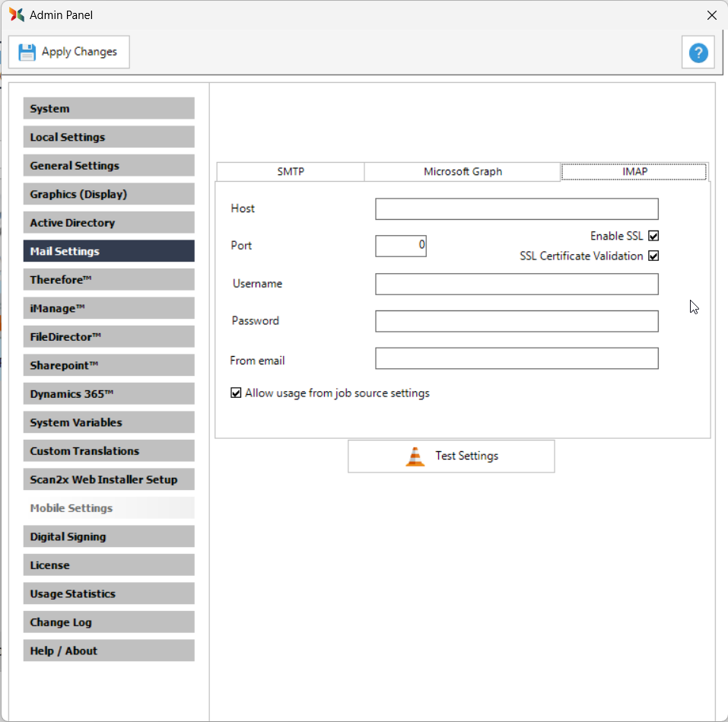Viewport: 728px width, 722px height.
Task: Switch to the Microsoft Graph tab
Action: 463,172
